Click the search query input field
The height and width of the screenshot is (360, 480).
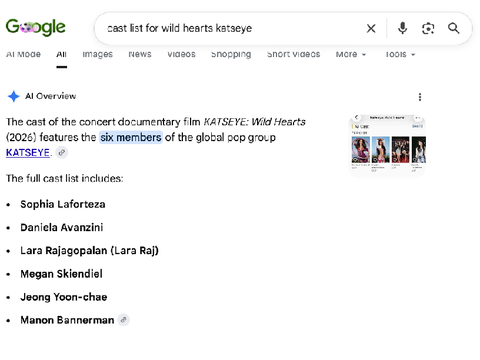pyautogui.click(x=233, y=28)
